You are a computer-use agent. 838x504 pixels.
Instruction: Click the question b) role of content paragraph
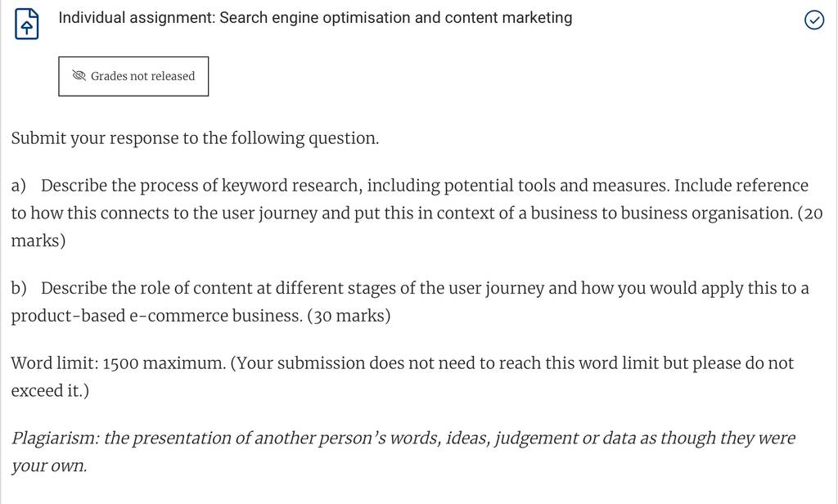point(410,302)
